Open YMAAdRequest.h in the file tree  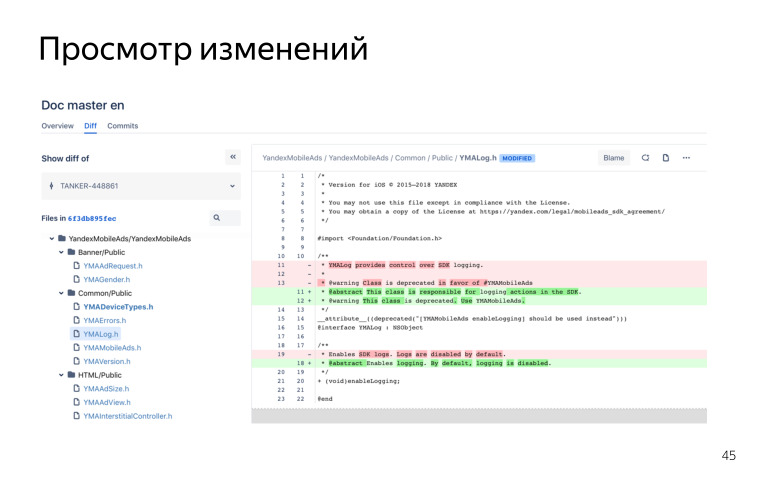[x=113, y=266]
